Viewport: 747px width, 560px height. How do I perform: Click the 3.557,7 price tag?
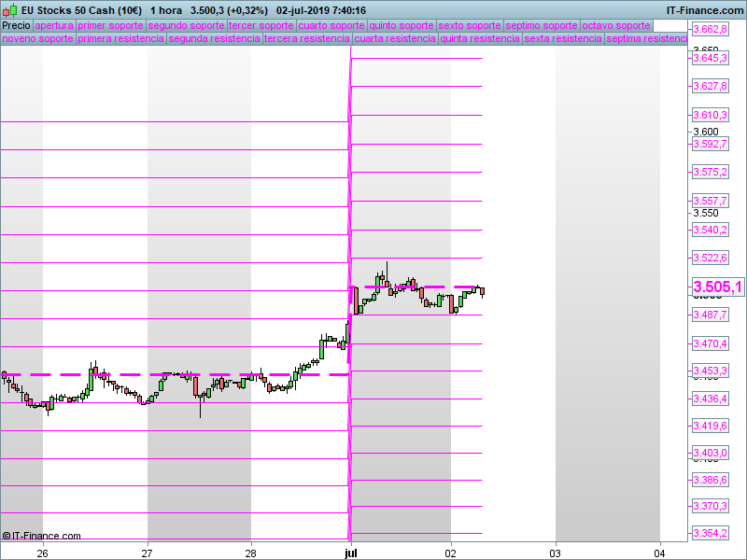click(710, 201)
